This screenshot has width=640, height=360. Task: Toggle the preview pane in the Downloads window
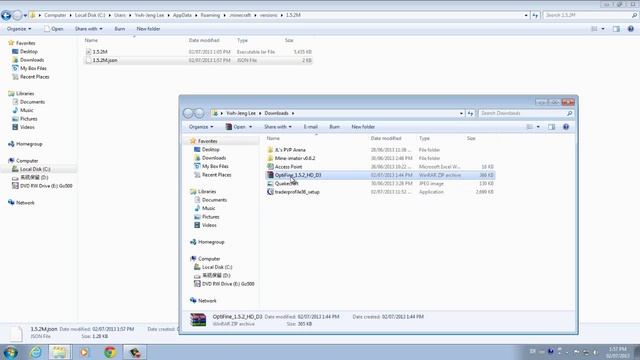[551, 127]
